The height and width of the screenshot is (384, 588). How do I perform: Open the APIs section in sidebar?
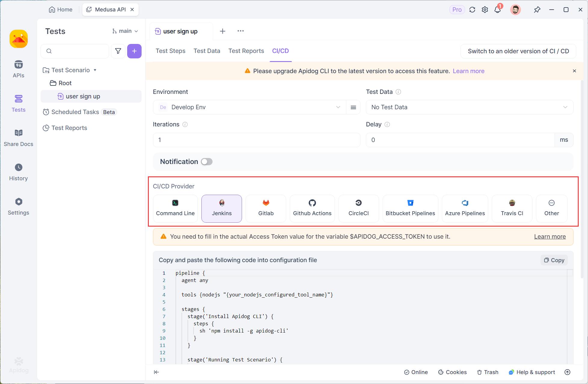coord(18,69)
